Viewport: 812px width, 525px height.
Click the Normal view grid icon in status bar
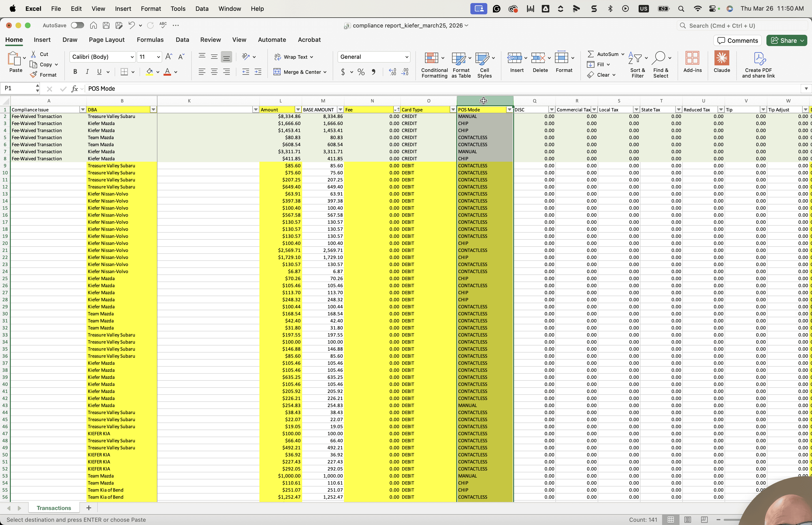tap(671, 520)
